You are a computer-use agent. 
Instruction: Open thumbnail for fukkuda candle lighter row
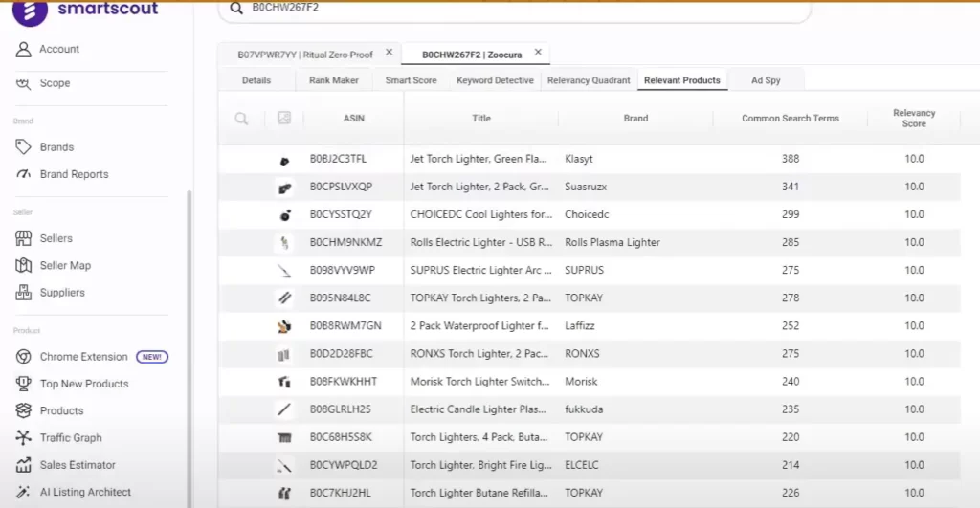284,409
